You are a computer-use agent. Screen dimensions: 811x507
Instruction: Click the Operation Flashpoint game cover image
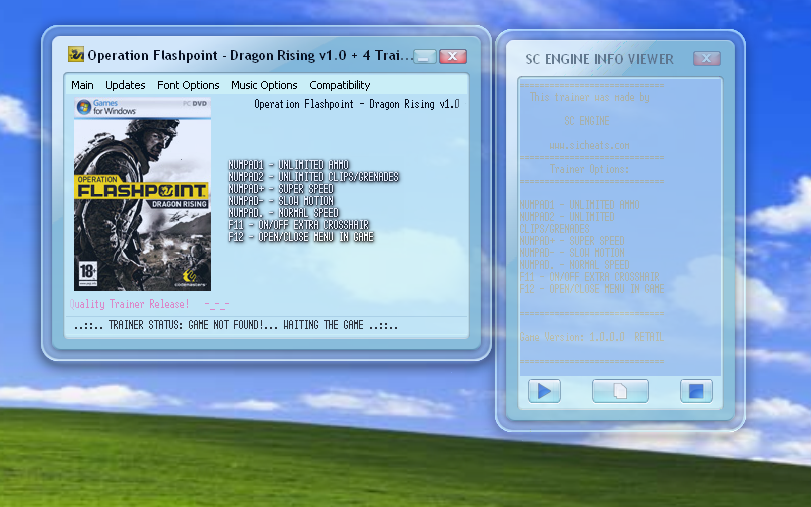[x=142, y=195]
